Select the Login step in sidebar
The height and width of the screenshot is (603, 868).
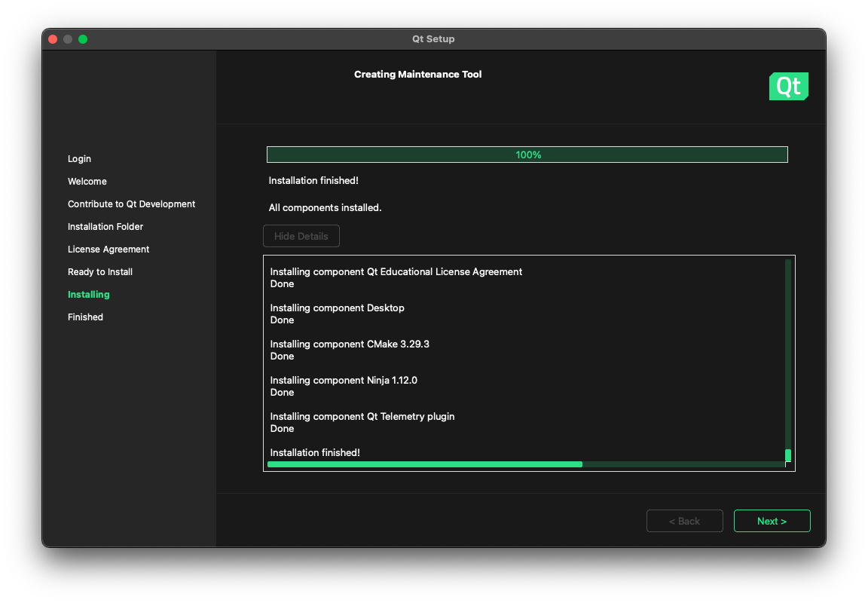click(x=79, y=159)
